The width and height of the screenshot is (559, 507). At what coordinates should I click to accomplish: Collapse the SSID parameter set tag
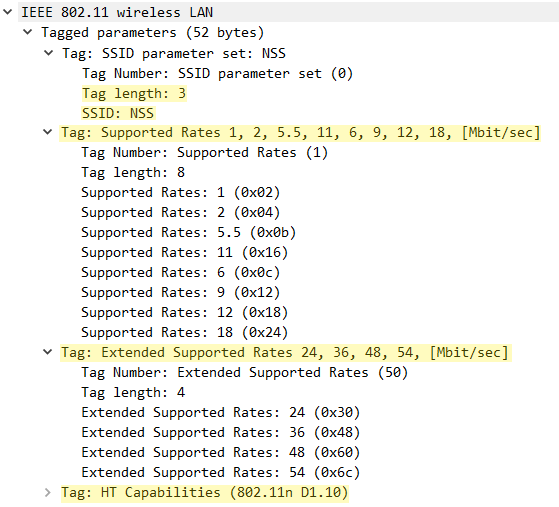click(x=48, y=53)
